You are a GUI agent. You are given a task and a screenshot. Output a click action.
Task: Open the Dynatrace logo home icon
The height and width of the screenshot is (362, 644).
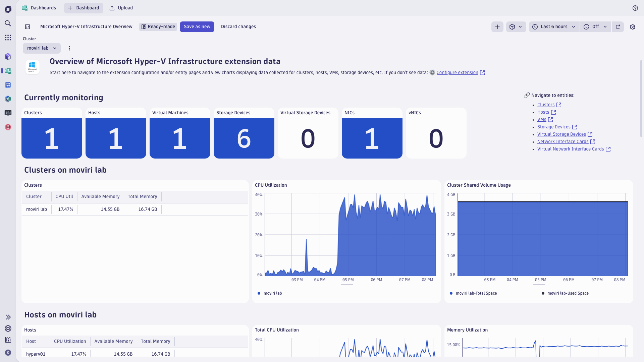point(8,9)
